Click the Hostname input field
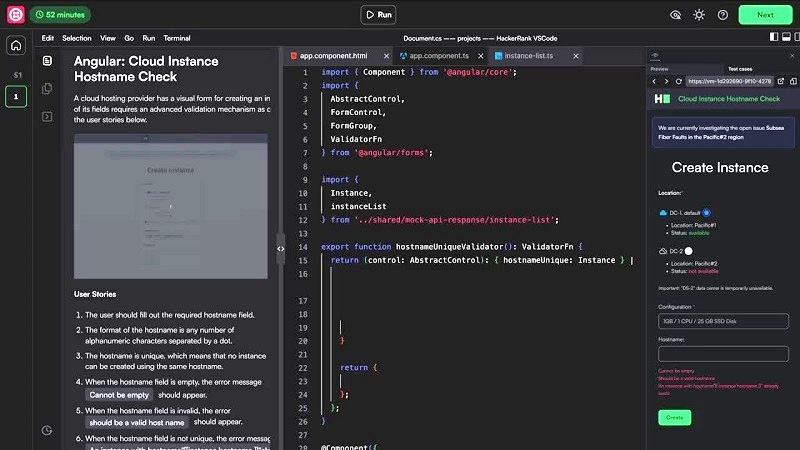The image size is (800, 450). tap(723, 353)
